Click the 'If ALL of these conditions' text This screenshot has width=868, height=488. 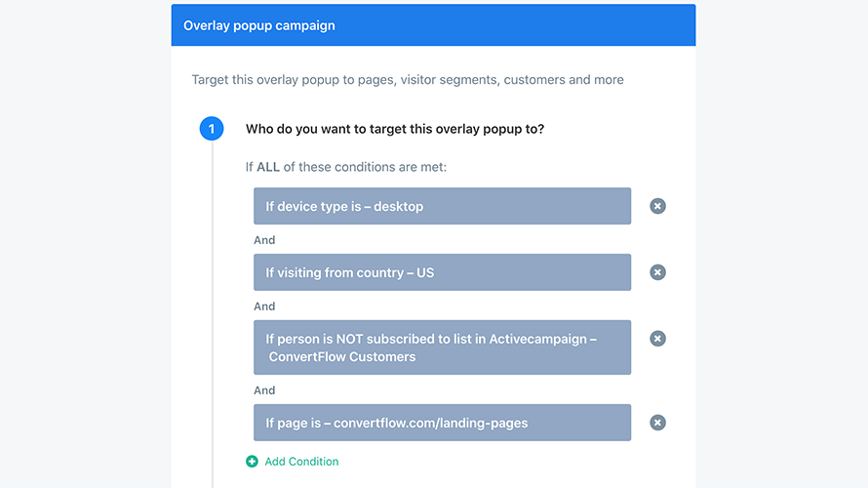pos(346,167)
